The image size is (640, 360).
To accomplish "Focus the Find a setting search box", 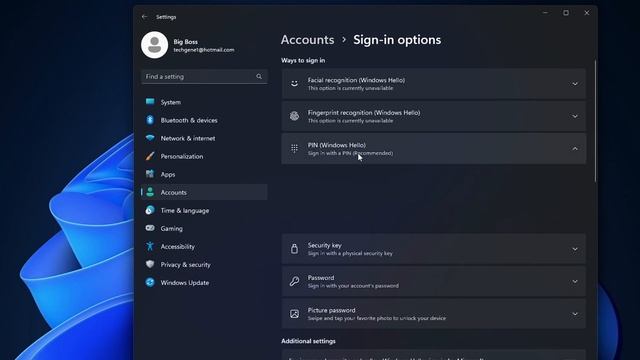I will tap(204, 76).
